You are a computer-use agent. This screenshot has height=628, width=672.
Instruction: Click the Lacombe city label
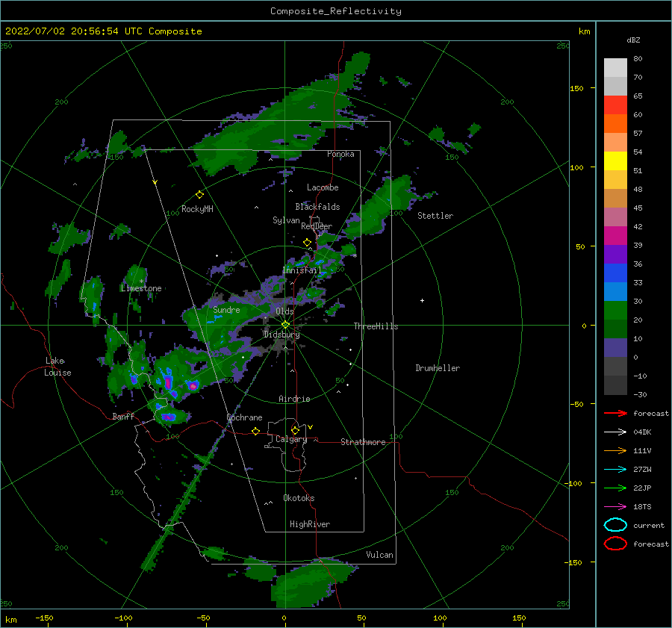[323, 187]
